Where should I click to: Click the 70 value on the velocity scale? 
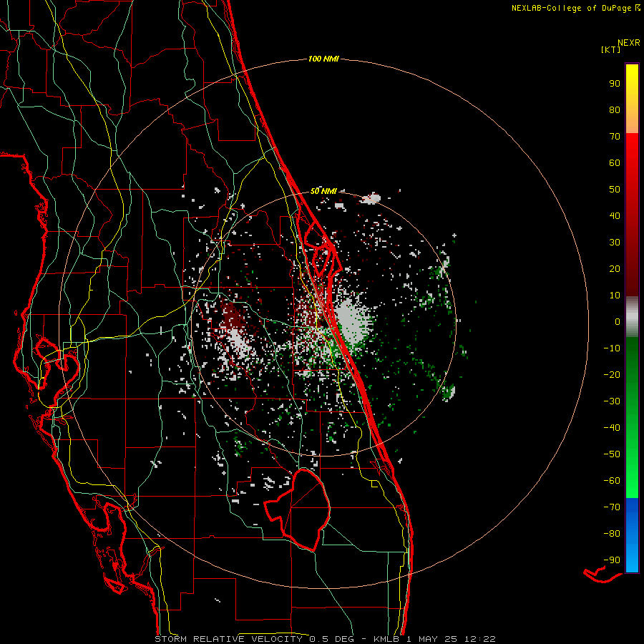615,137
